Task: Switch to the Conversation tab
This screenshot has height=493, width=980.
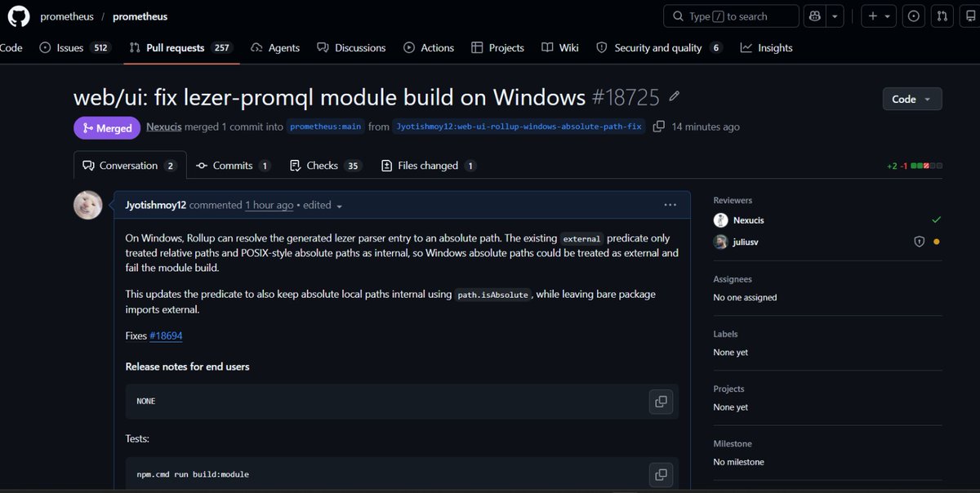Action: point(130,166)
